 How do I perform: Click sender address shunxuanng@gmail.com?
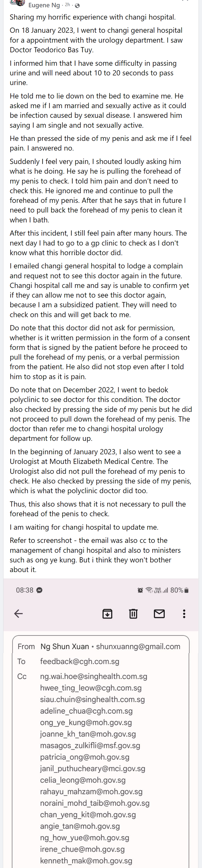point(138,646)
